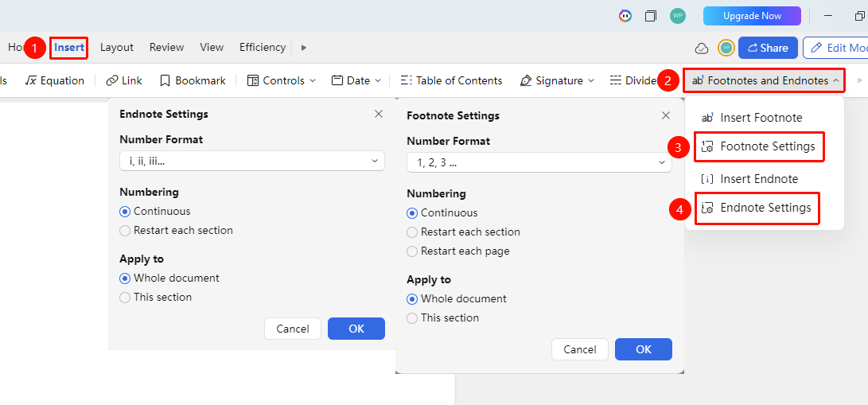Cancel the Footnote Settings dialog
This screenshot has height=405, width=868.
coord(580,349)
